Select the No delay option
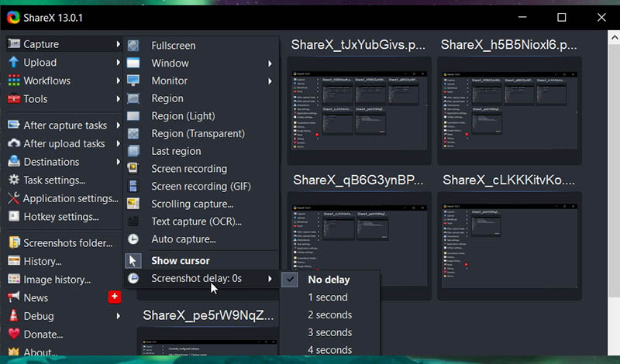Image resolution: width=620 pixels, height=364 pixels. coord(330,280)
